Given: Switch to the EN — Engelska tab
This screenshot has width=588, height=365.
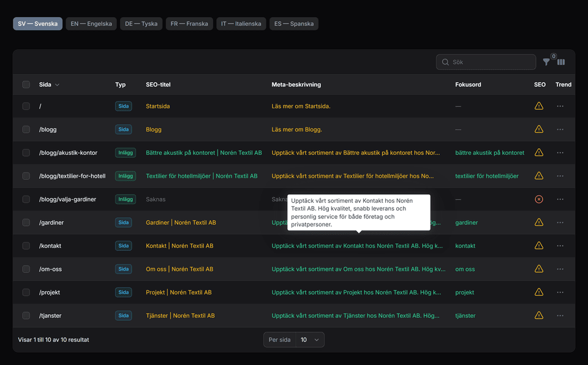Looking at the screenshot, I should pos(91,24).
